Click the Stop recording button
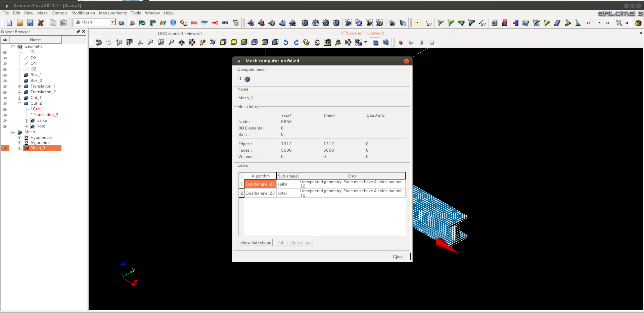The height and width of the screenshot is (313, 644). coord(432,43)
